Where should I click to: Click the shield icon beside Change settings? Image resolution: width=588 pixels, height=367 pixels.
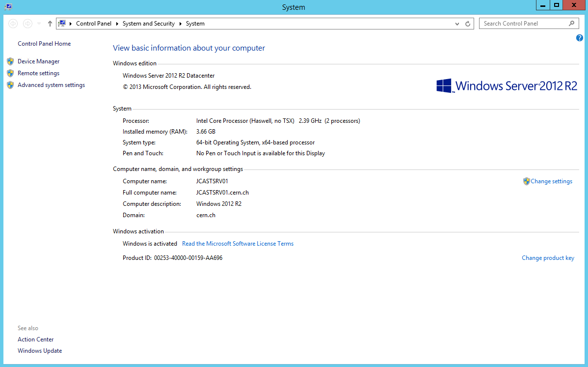tap(527, 181)
